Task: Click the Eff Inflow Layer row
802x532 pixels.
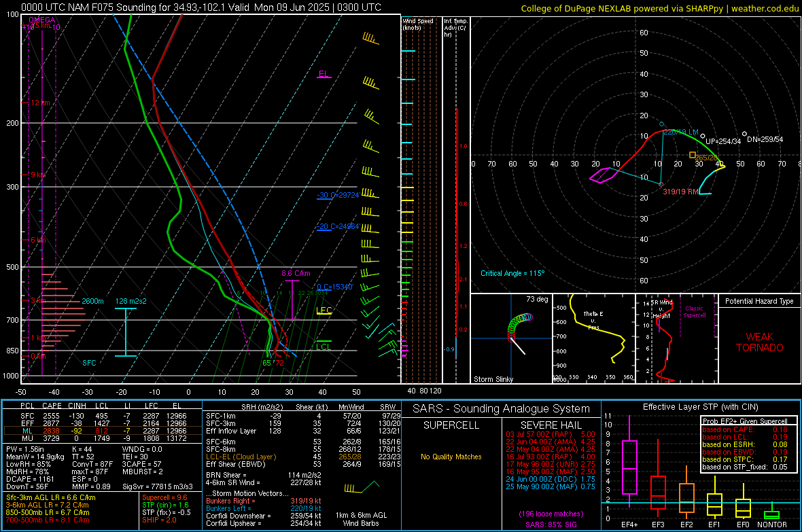Action: tap(303, 431)
